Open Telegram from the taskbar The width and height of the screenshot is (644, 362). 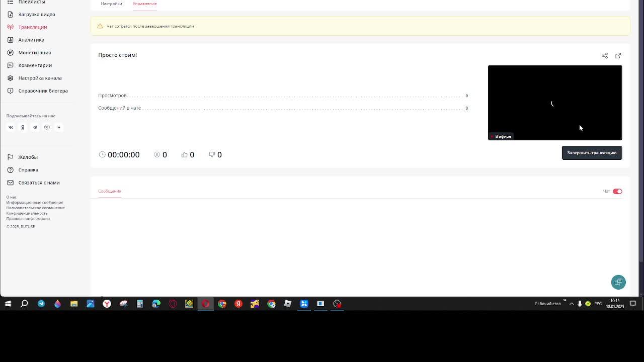coord(41,304)
